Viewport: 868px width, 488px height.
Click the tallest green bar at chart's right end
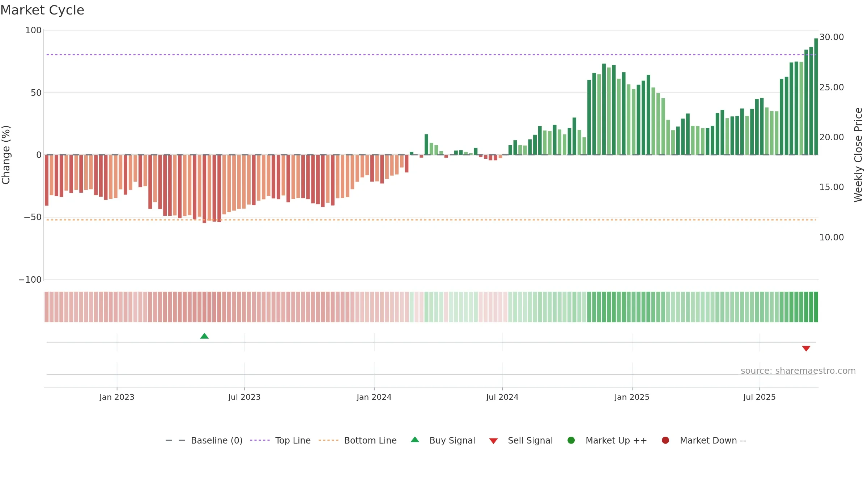pos(816,97)
